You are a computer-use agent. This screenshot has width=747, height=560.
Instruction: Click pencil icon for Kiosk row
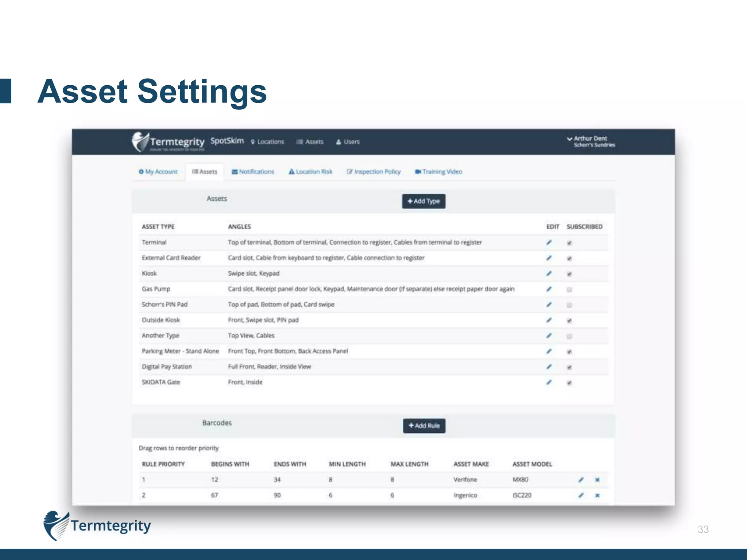point(549,273)
